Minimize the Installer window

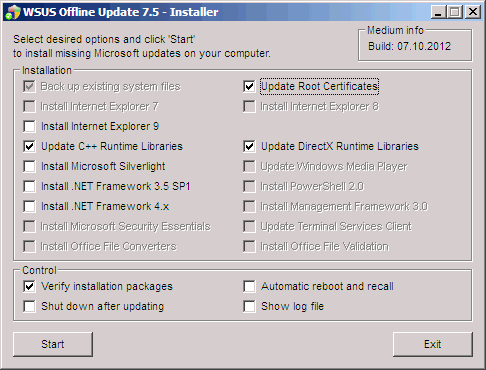(439, 12)
